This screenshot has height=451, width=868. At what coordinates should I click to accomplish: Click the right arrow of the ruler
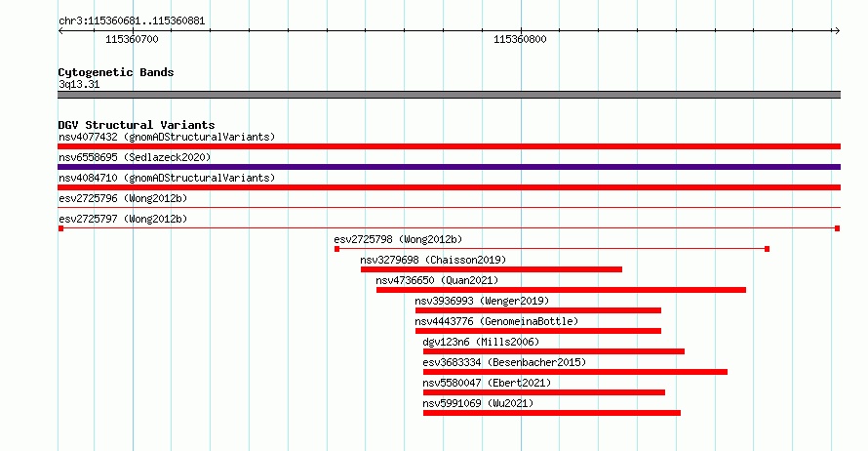837,31
